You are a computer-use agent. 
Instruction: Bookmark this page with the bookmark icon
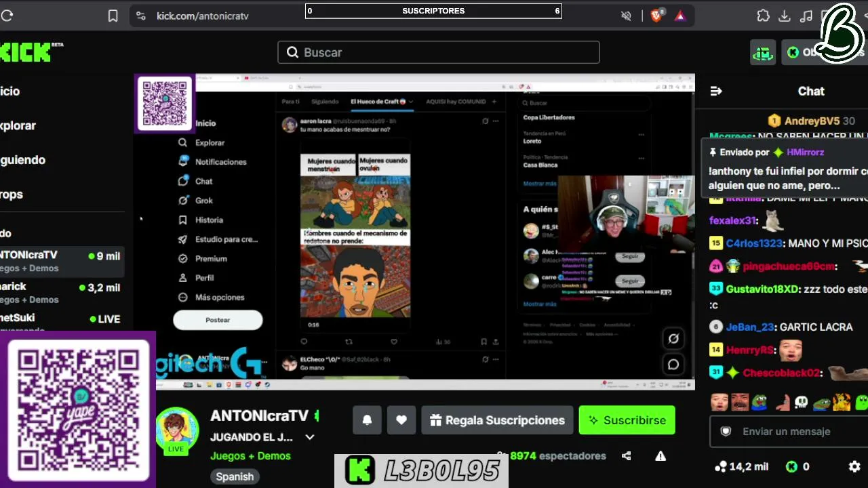pyautogui.click(x=113, y=16)
